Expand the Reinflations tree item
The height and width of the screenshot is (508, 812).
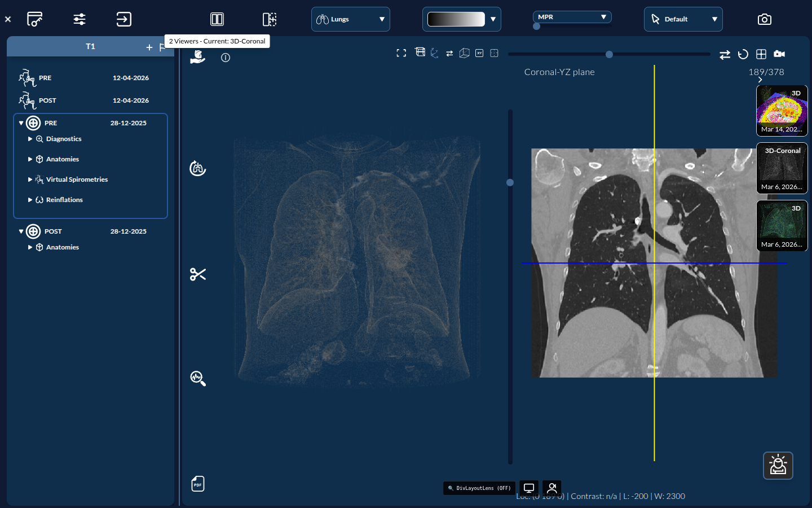click(x=30, y=200)
